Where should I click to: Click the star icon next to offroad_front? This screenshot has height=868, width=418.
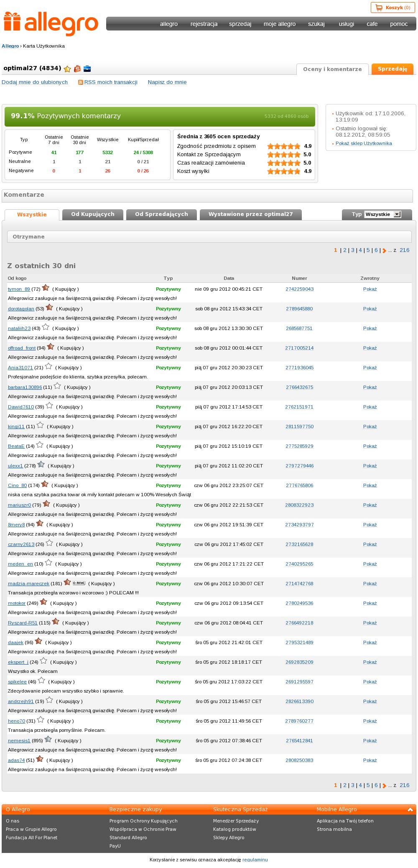click(51, 347)
